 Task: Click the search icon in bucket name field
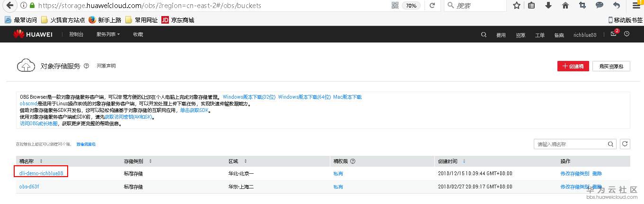pyautogui.click(x=610, y=144)
